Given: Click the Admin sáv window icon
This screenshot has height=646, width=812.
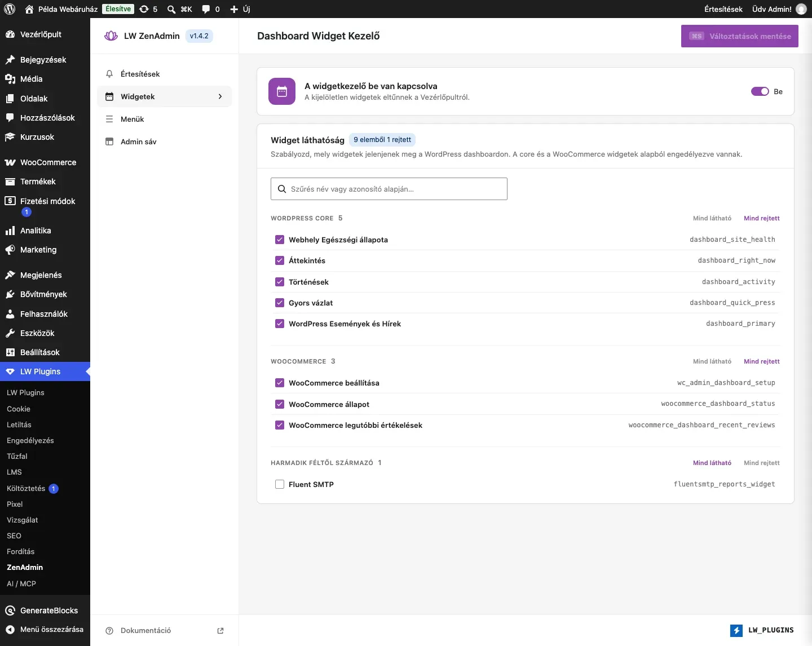Looking at the screenshot, I should click(109, 141).
